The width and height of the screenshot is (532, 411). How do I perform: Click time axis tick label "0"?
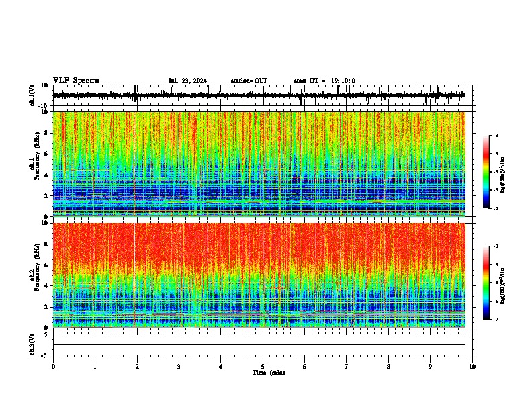click(53, 367)
